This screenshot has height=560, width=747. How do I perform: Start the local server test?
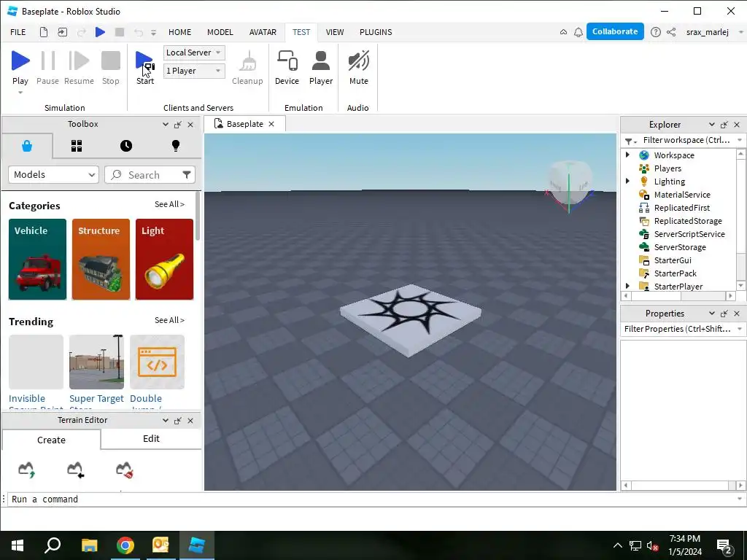coord(145,68)
